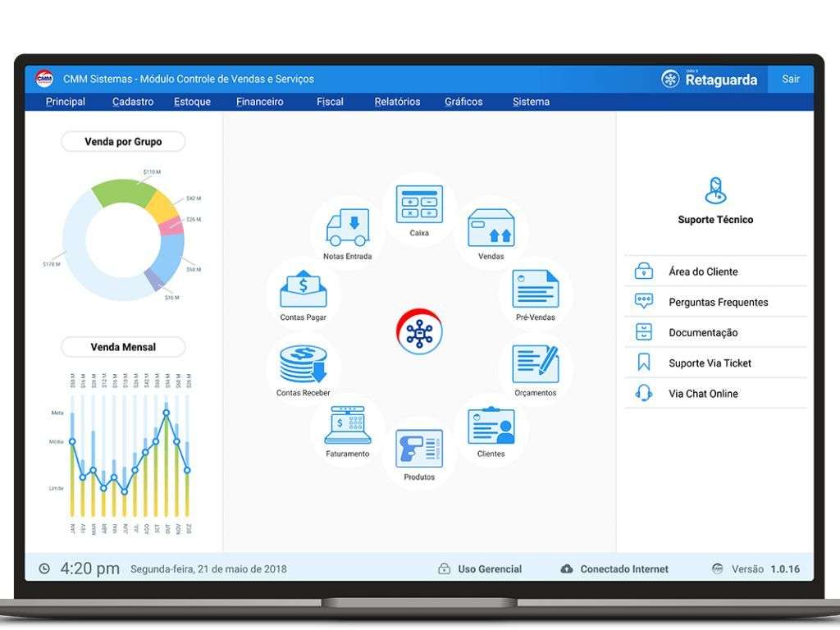The width and height of the screenshot is (840, 630).
Task: Click the Produtos barcode scanner icon
Action: click(419, 449)
